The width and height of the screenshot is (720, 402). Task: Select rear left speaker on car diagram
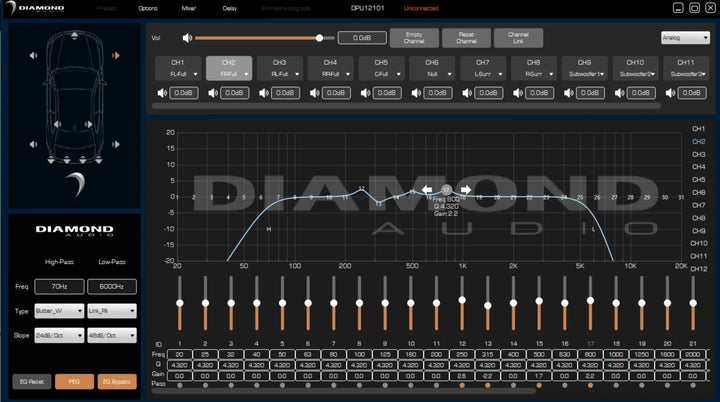pyautogui.click(x=33, y=144)
